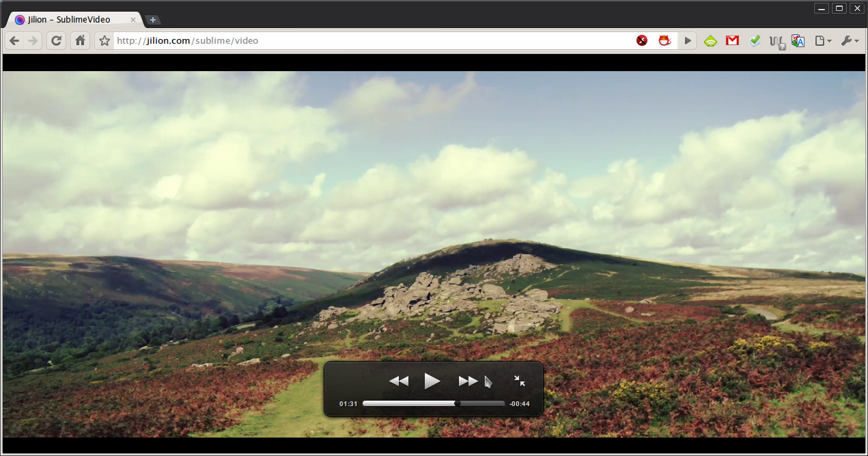Close the Jilion – SublimeVideo tab
Viewport: 868px width, 456px height.
pyautogui.click(x=133, y=20)
